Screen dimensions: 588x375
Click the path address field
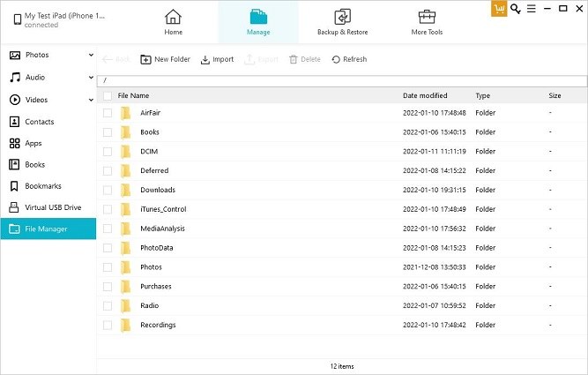[342, 80]
